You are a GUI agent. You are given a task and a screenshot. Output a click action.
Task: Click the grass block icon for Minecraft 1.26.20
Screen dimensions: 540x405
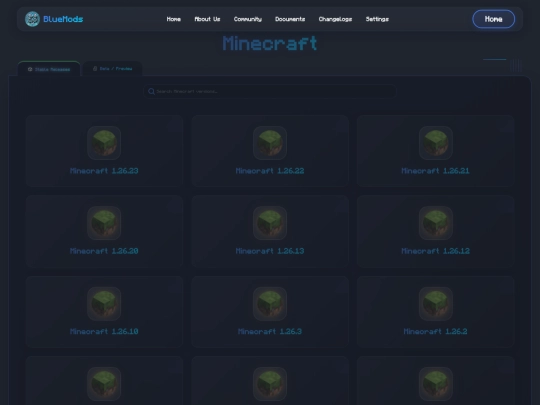coord(104,223)
